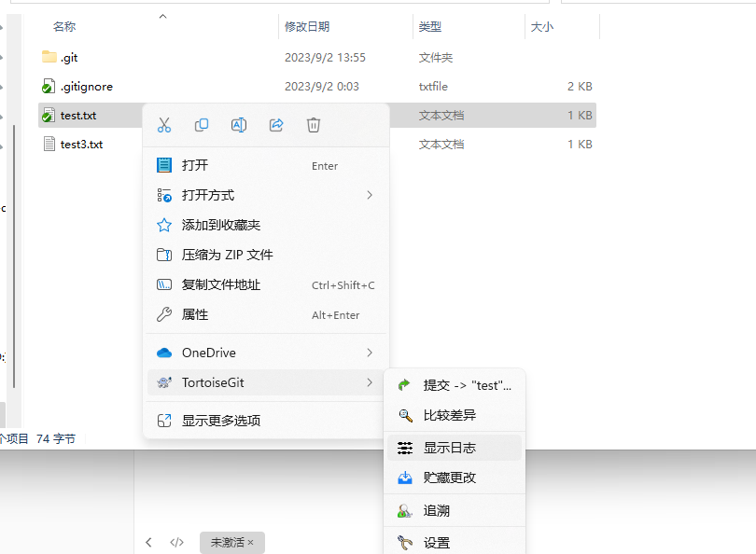This screenshot has height=554, width=756.
Task: Click the Share icon in context menu
Action: (276, 125)
